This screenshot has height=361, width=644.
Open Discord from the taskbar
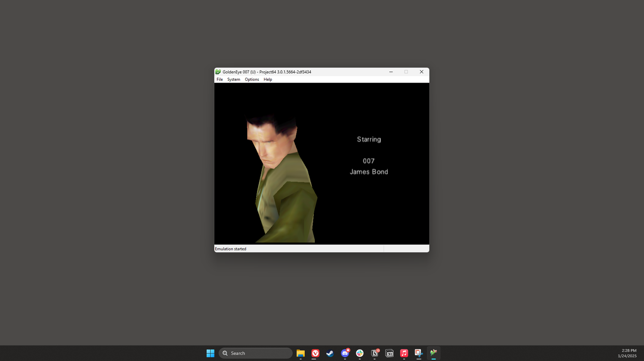click(x=345, y=353)
